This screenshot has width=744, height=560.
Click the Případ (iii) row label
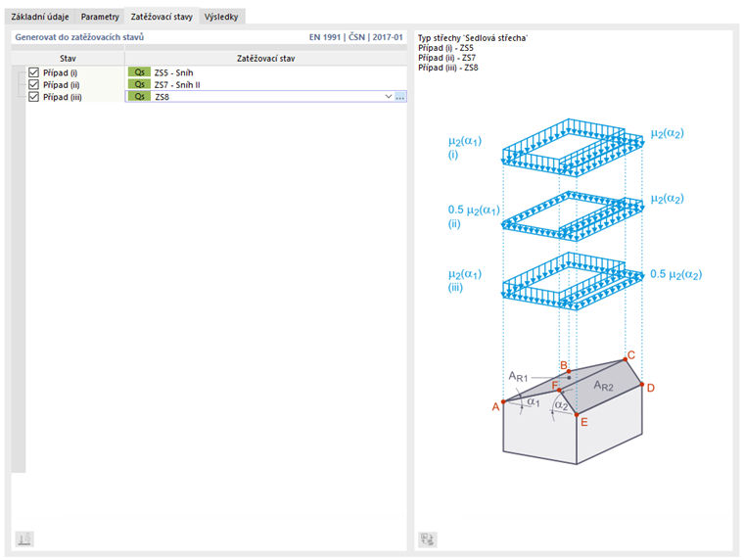pyautogui.click(x=62, y=97)
